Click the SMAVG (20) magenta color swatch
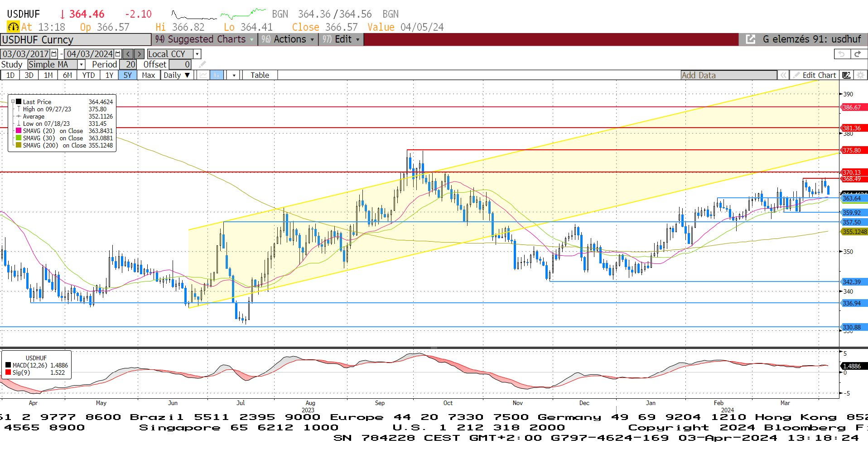This screenshot has width=868, height=463. 19,131
